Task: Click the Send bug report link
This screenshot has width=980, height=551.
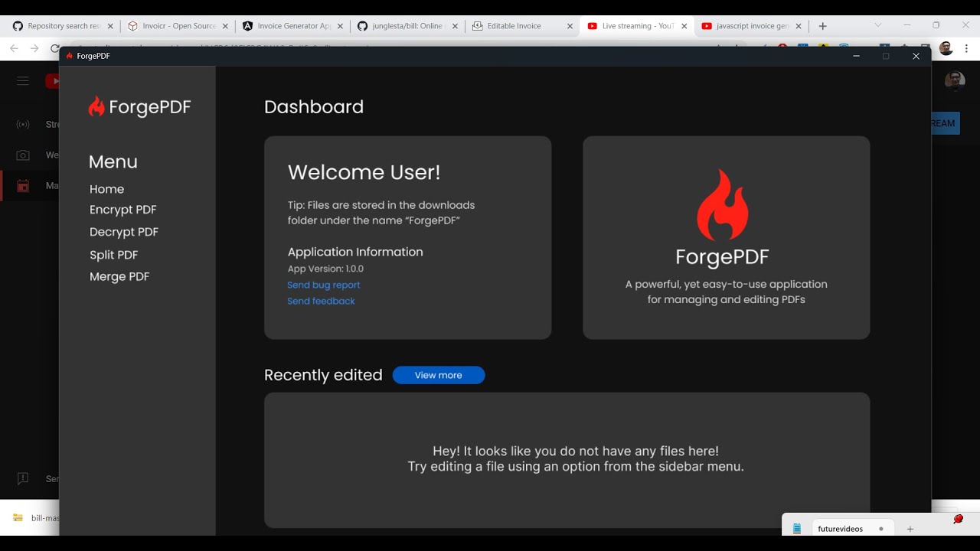Action: [323, 285]
